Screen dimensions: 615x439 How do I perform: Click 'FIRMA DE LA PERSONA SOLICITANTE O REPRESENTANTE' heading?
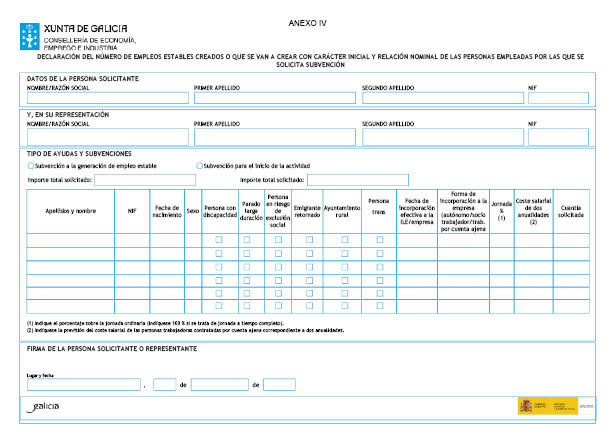[112, 349]
